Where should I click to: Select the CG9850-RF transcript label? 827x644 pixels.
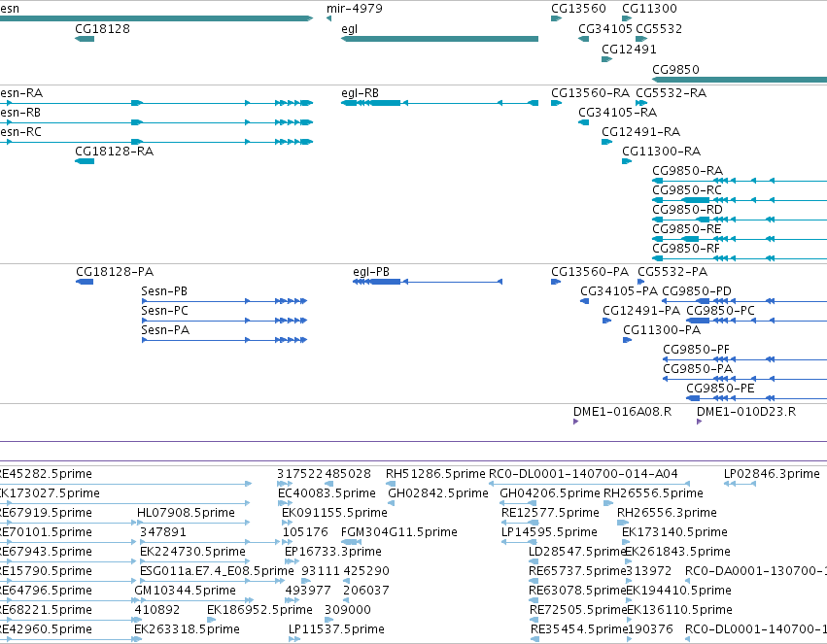pyautogui.click(x=686, y=249)
